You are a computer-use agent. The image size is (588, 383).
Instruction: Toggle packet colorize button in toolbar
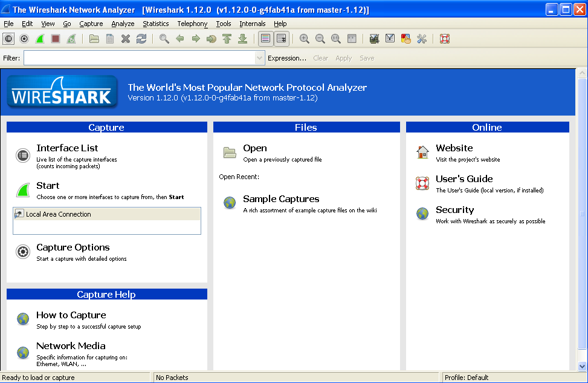tap(265, 39)
